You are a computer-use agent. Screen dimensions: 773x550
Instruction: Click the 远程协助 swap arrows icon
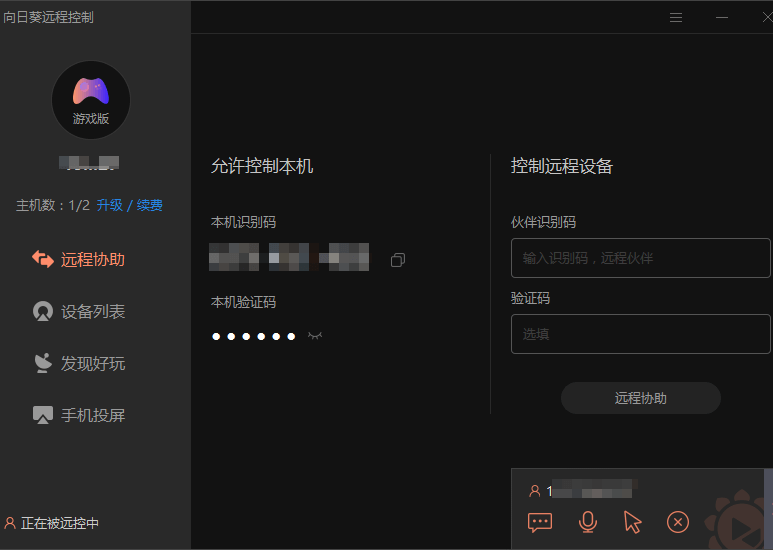click(x=43, y=259)
